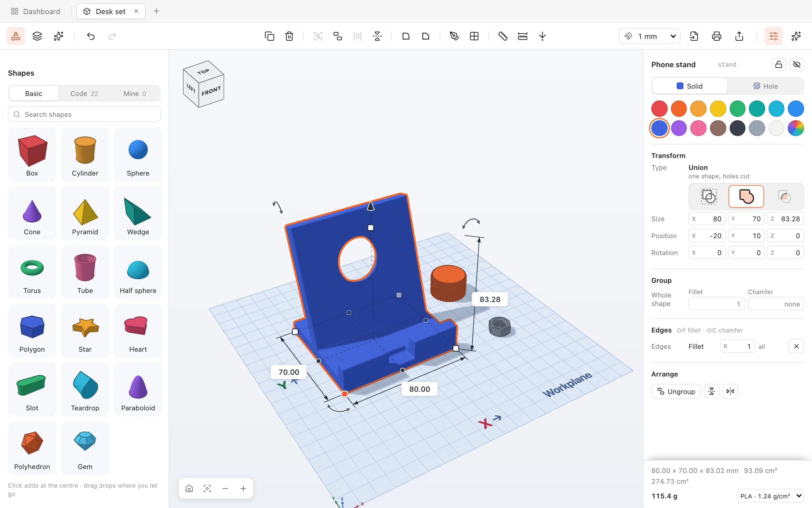Screen dimensions: 812x508
Task: Switch to the Mine shapes tab
Action: pos(135,93)
